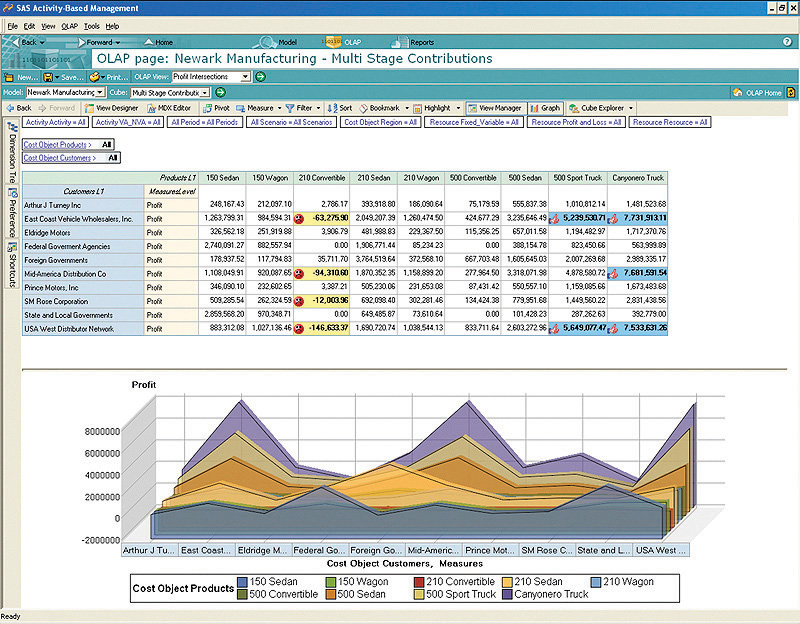Click the 210 Convertible legend color swatch
Viewport: 800px width, 624px height.
coord(419,582)
